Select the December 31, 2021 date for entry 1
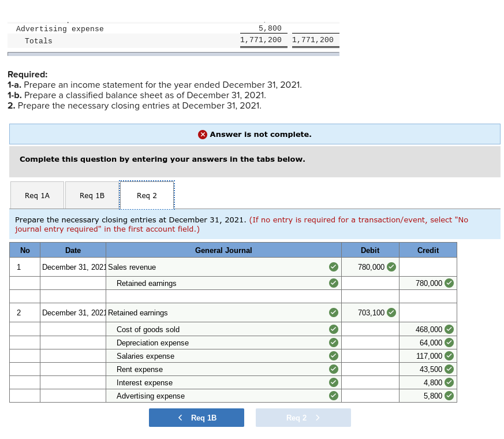Screen dimensions: 504x439 [x=73, y=267]
